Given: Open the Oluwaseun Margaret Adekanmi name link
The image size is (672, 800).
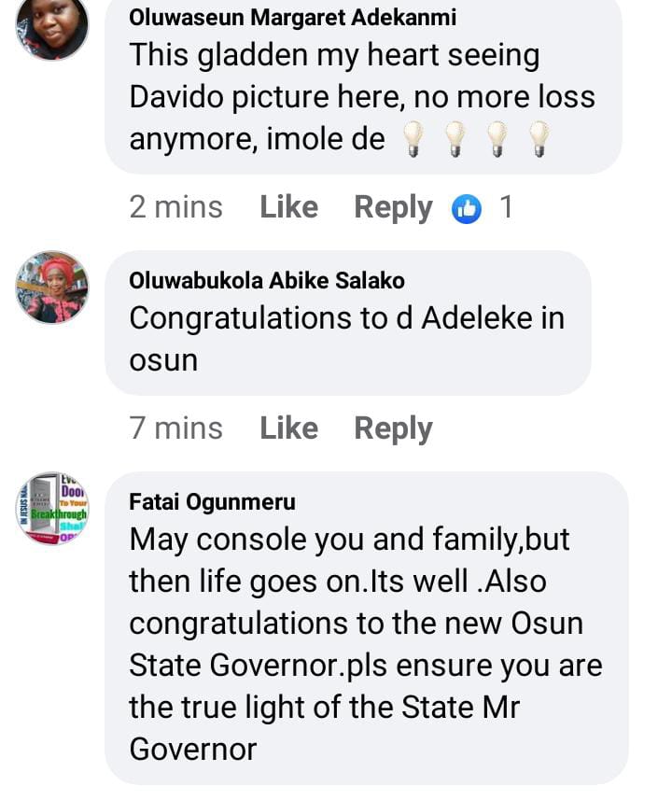Looking at the screenshot, I should pos(293,18).
